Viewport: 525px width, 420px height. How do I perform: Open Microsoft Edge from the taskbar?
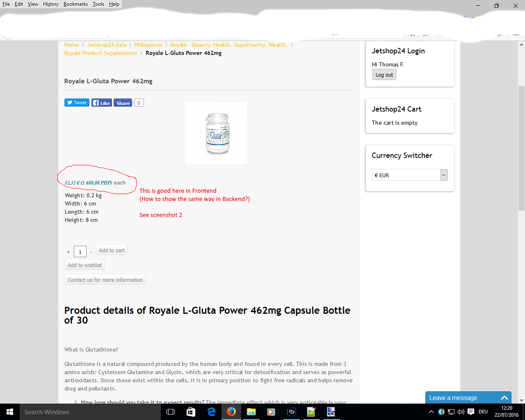(x=211, y=412)
